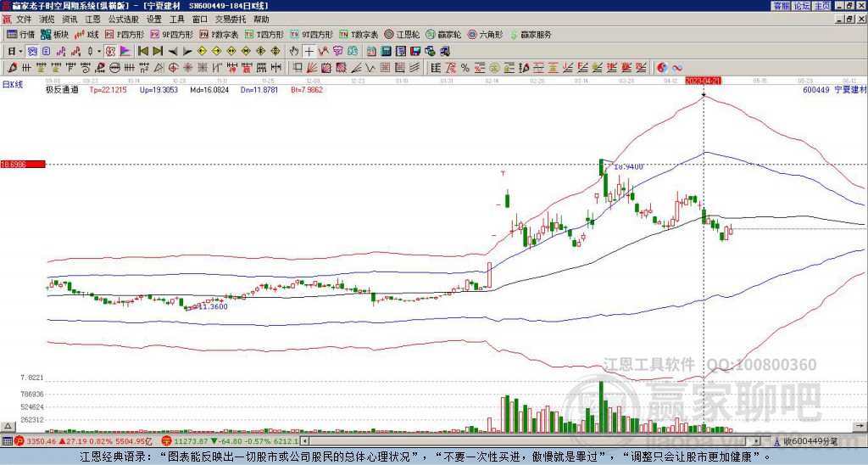
Task: Click the black right arrow step icon
Action: [187, 51]
